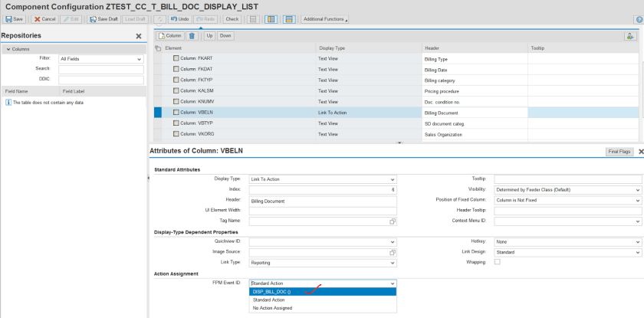The height and width of the screenshot is (318, 644).
Task: Open the Additional Functions menu
Action: (324, 18)
